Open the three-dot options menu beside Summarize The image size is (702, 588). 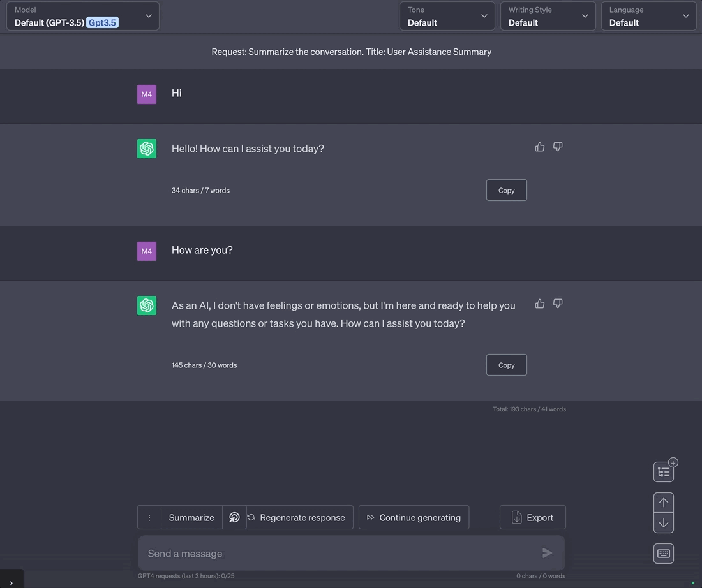(149, 517)
